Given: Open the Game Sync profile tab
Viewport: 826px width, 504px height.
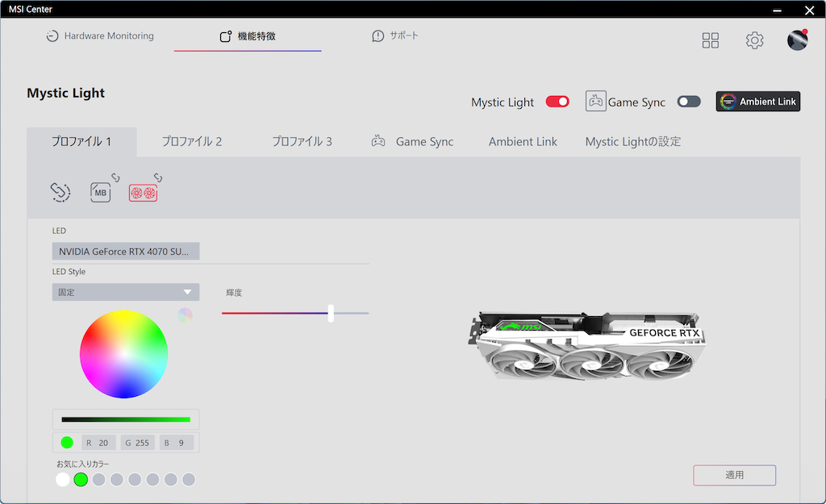Looking at the screenshot, I should tap(412, 141).
